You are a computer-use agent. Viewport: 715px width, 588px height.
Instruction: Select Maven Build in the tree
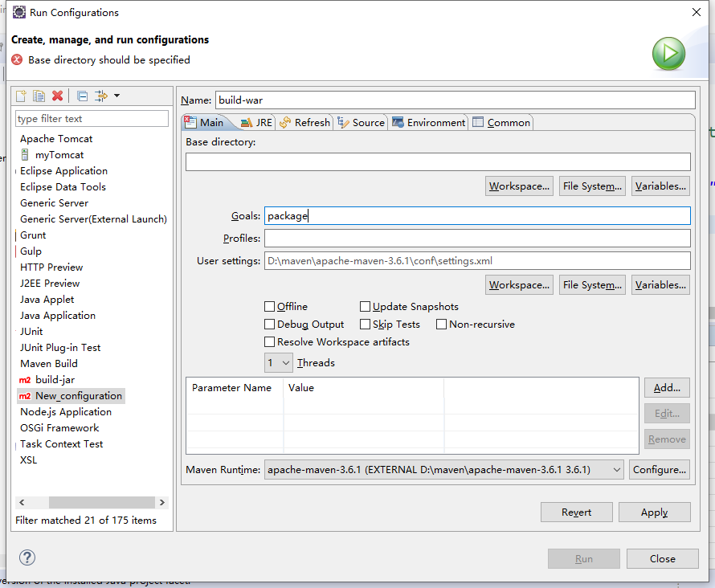49,364
